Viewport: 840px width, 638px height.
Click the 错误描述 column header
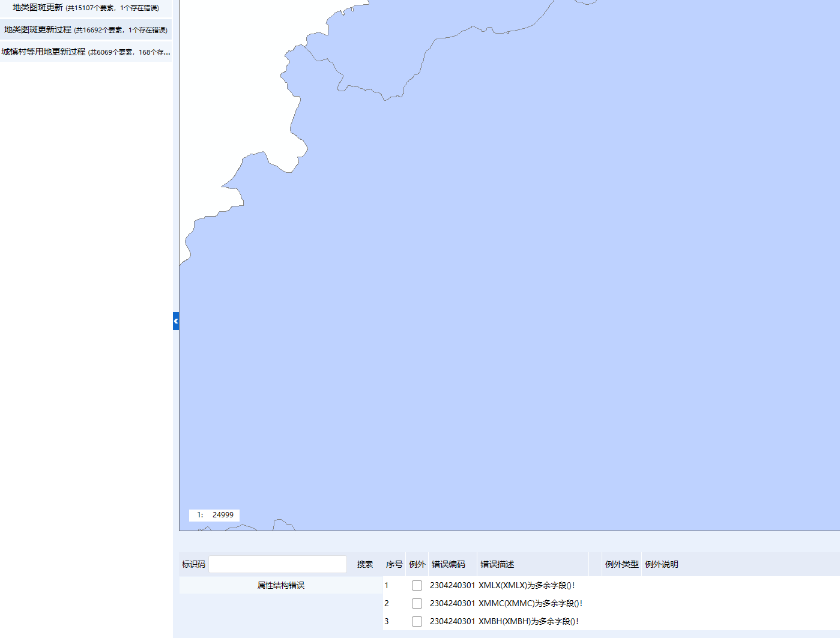[497, 564]
